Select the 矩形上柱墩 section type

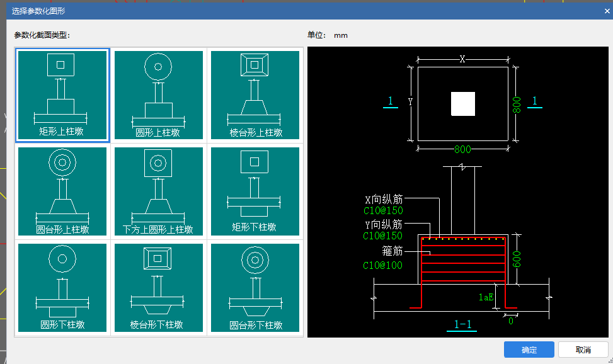tap(62, 95)
